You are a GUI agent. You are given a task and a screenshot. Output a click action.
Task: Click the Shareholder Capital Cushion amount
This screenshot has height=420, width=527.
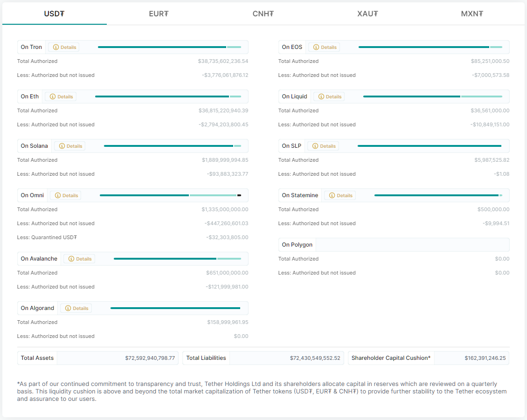pos(471,358)
